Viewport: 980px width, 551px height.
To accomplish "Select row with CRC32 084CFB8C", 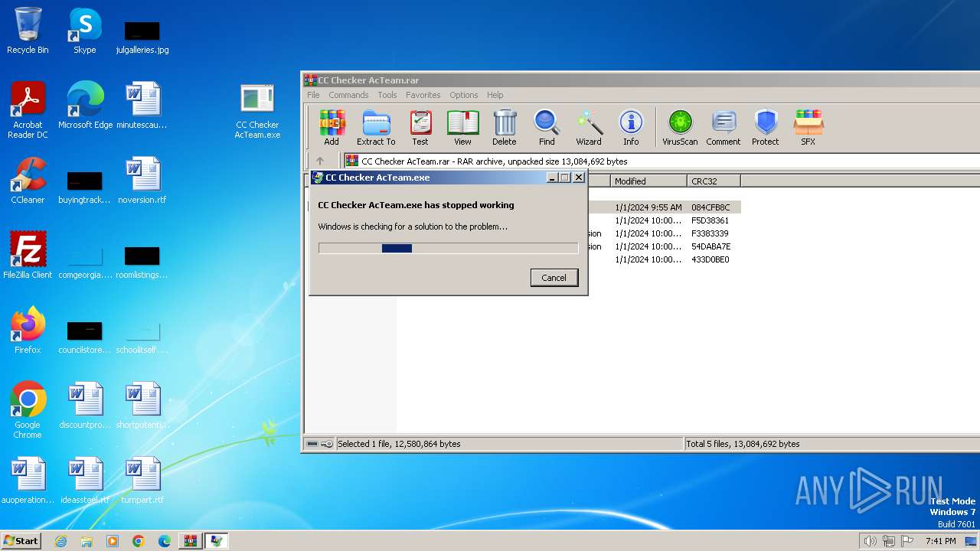I will point(663,207).
